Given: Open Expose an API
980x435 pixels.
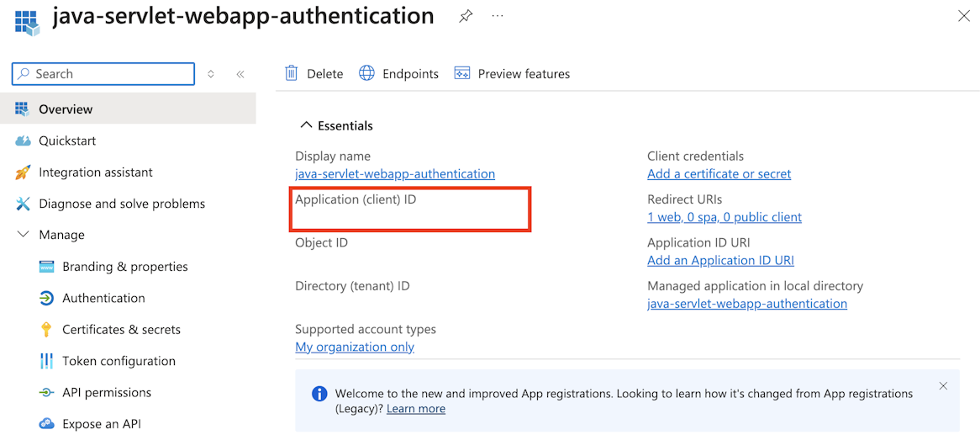Looking at the screenshot, I should point(102,424).
